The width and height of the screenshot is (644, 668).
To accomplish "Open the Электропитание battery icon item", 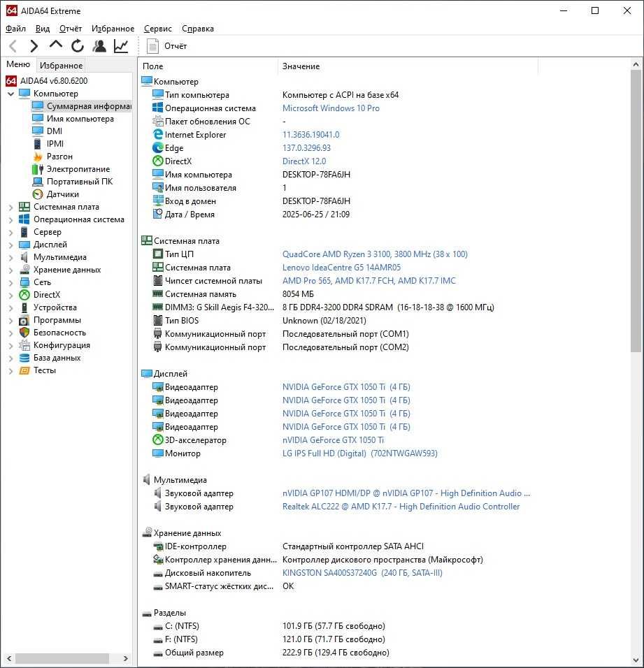I will pyautogui.click(x=38, y=169).
